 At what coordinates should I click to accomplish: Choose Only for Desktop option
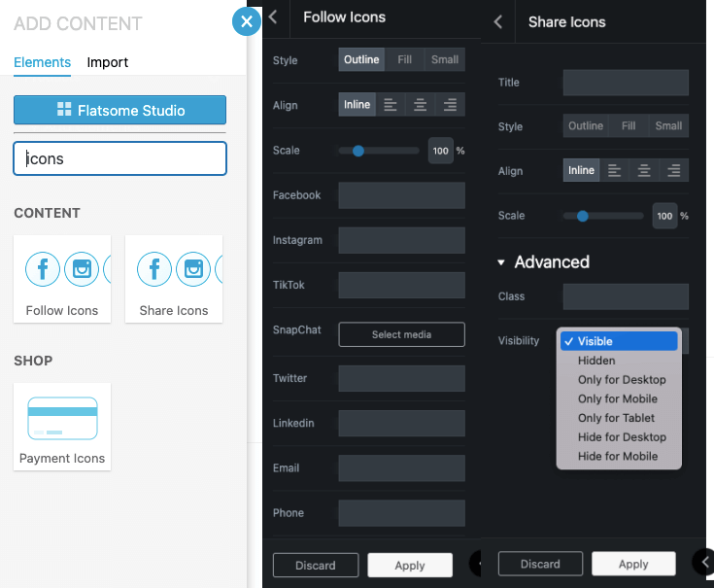pos(619,379)
